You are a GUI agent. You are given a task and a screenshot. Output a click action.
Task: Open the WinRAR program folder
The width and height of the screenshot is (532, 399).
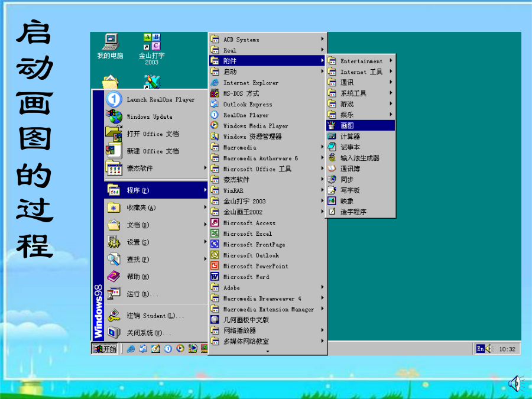(x=267, y=190)
